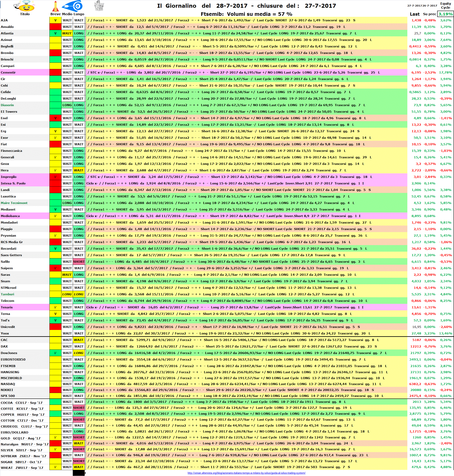Screen dimensions: 454x476
Task: Click the green Breve cell for Atlantia
Action: coord(55,33)
